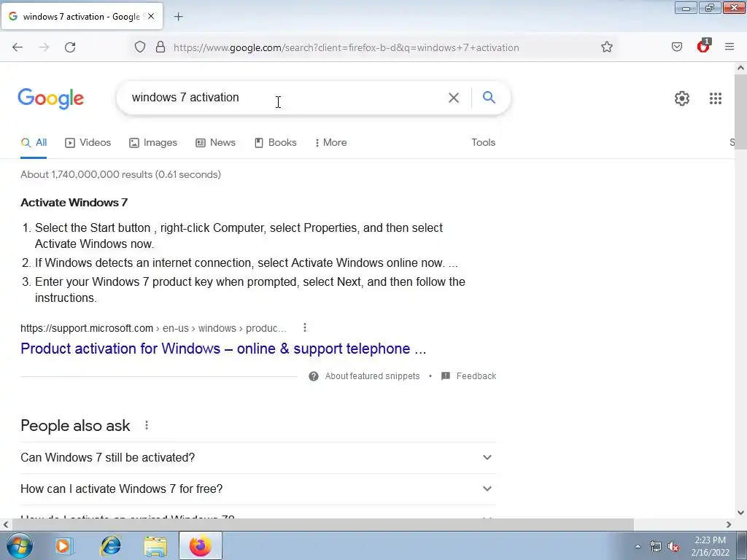This screenshot has width=747, height=560.
Task: Go back using the browser back arrow
Action: coord(18,47)
